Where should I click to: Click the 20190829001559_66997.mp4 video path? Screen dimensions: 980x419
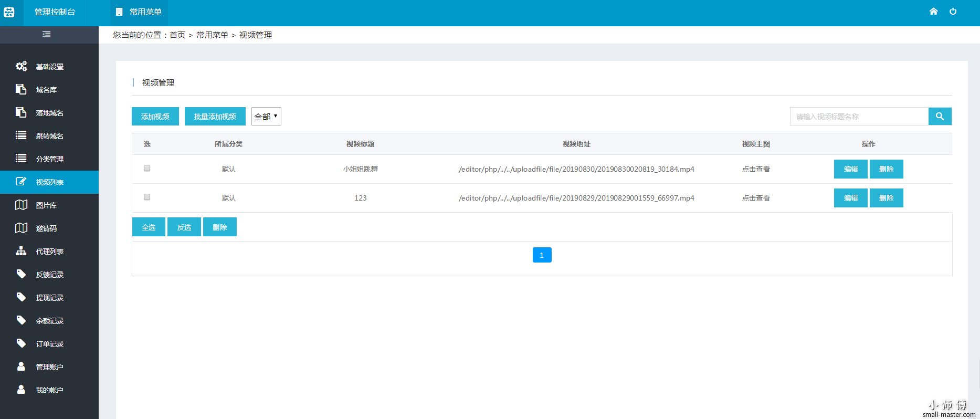click(x=576, y=198)
